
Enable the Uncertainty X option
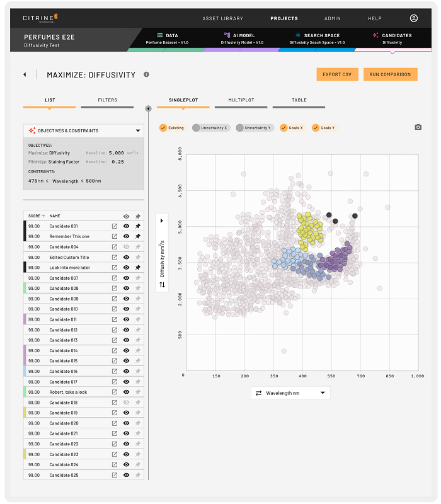click(197, 128)
